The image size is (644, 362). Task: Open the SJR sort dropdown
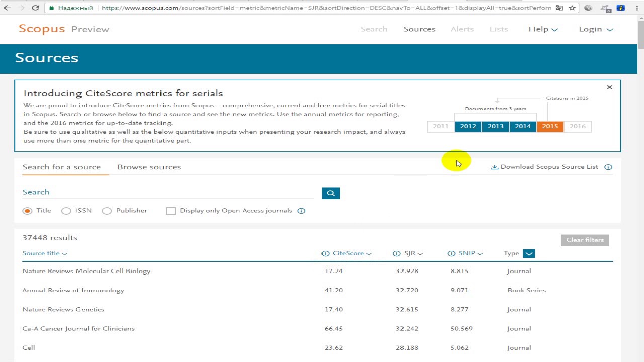pos(413,253)
